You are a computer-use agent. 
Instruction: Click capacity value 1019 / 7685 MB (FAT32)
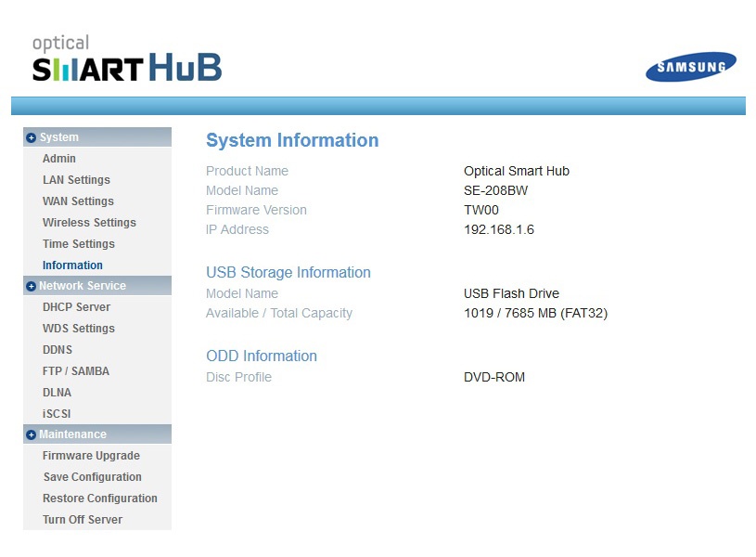pos(535,313)
